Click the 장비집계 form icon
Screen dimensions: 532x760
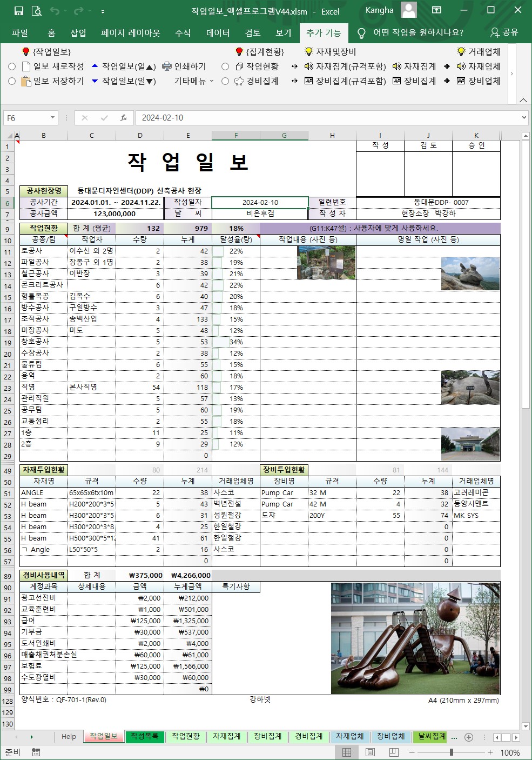tap(397, 81)
